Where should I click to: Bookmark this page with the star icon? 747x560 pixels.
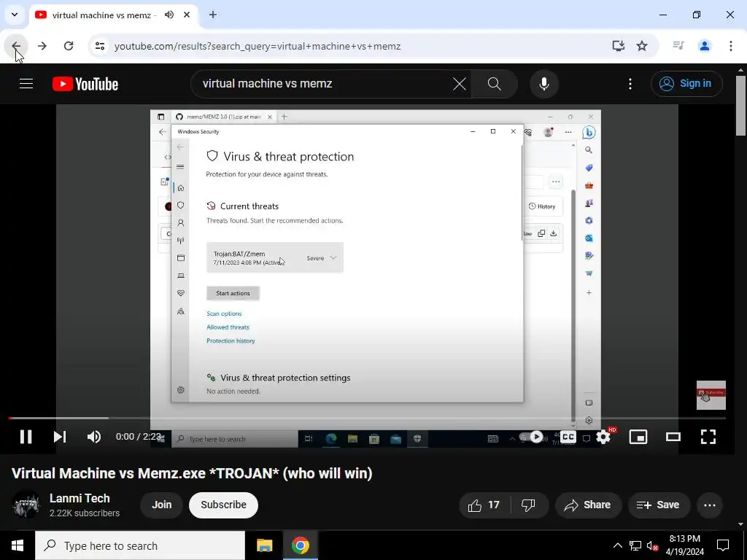coord(642,46)
